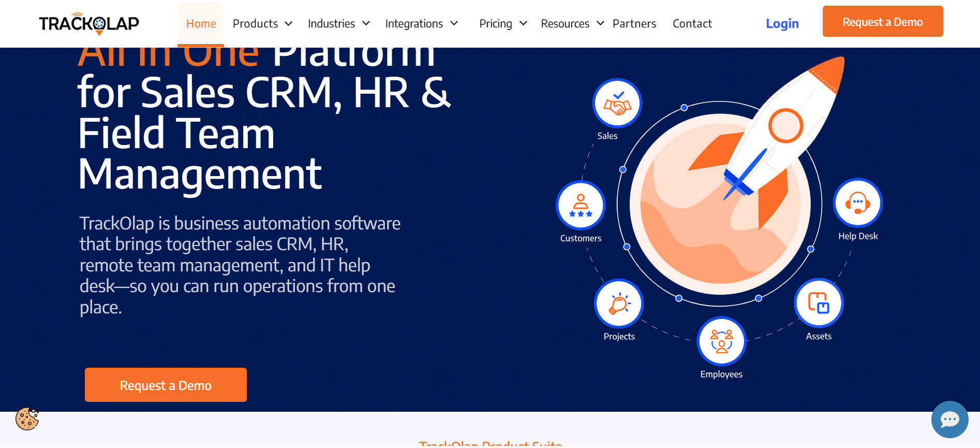Click the TrackOlap logo
The height and width of the screenshot is (448, 980).
[x=89, y=24]
